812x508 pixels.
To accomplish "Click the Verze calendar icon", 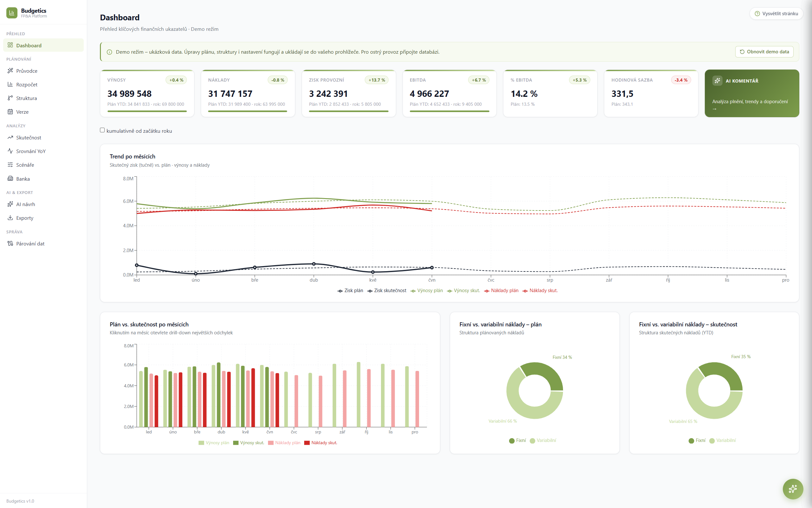I will coord(10,111).
